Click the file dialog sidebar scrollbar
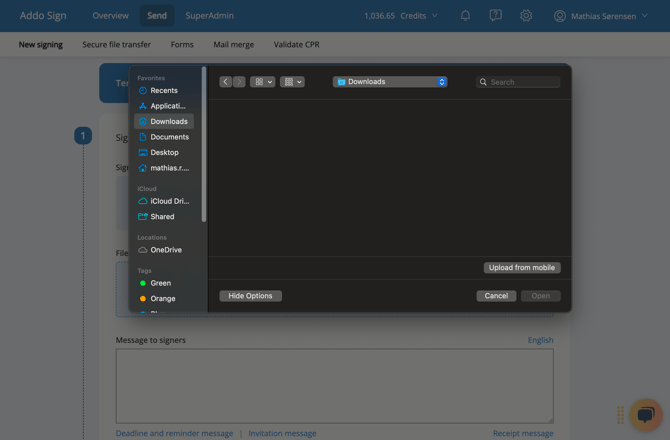This screenshot has width=670, height=440. (204, 144)
